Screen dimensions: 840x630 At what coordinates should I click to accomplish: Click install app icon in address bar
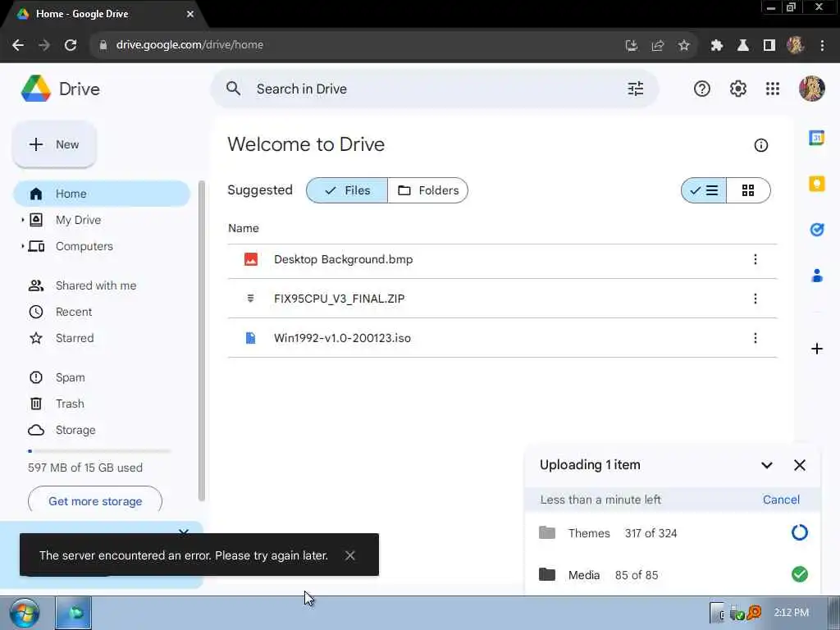click(x=632, y=46)
